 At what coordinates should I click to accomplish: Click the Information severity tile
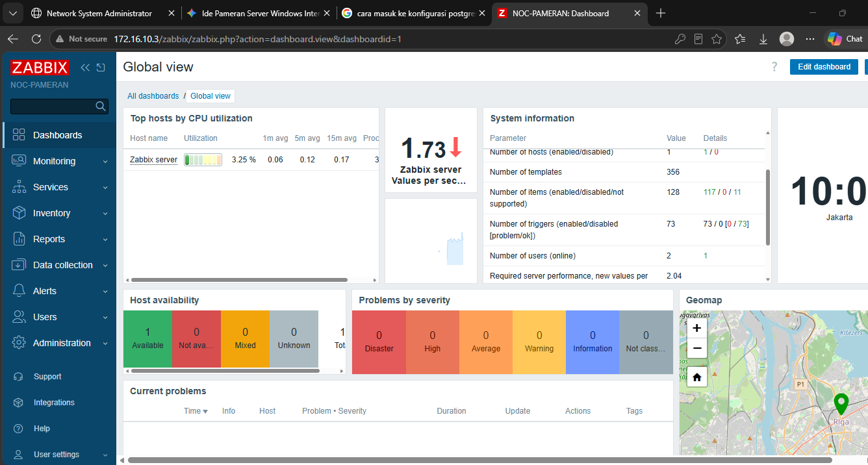pos(593,342)
